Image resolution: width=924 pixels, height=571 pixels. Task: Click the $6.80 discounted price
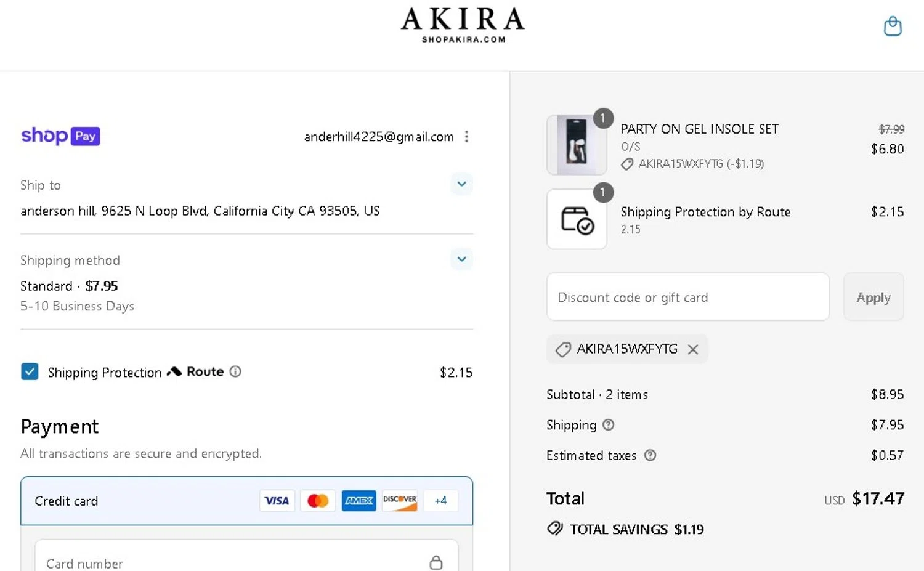point(887,149)
